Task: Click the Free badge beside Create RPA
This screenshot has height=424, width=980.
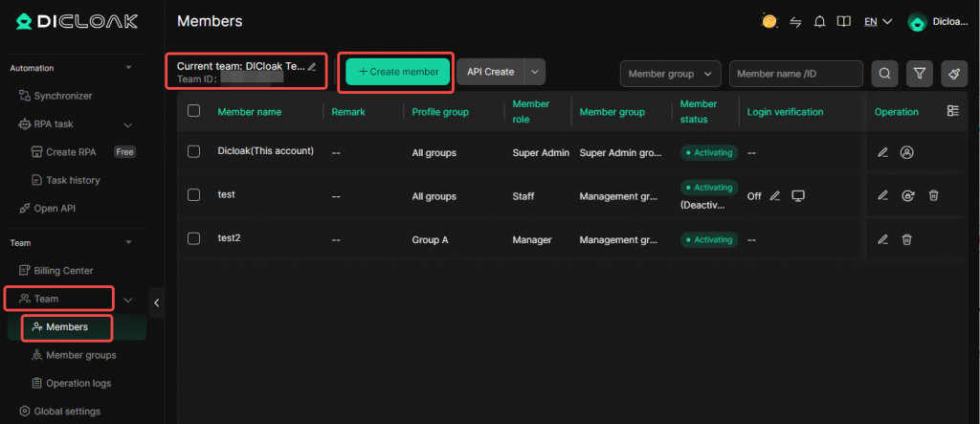Action: (x=125, y=152)
